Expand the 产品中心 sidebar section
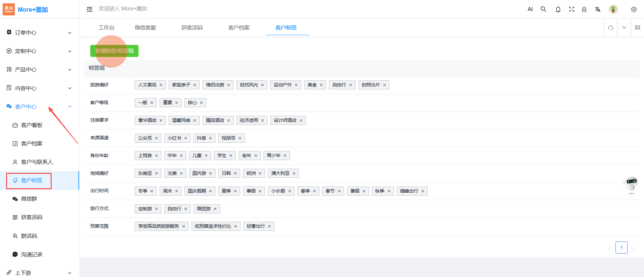Screen dimensions: 644x277 [39, 70]
